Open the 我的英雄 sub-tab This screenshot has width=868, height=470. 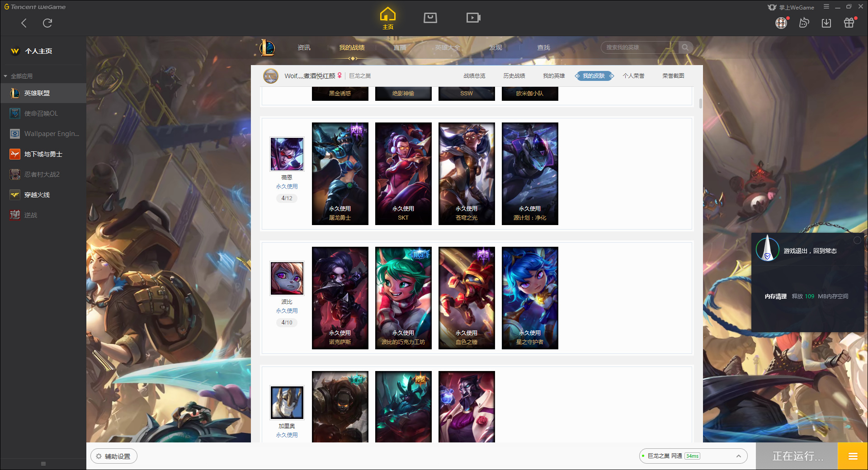pos(554,76)
